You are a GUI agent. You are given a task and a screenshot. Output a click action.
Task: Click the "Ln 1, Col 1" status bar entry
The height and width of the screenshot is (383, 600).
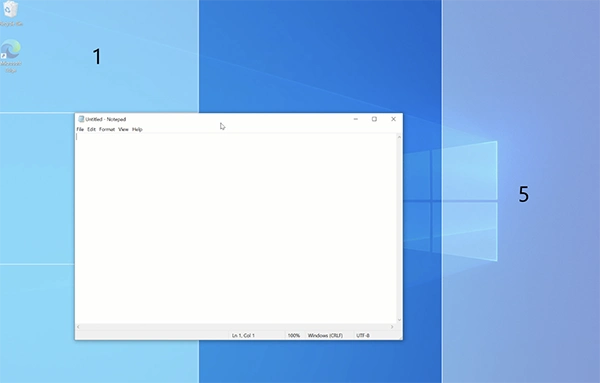(x=243, y=336)
